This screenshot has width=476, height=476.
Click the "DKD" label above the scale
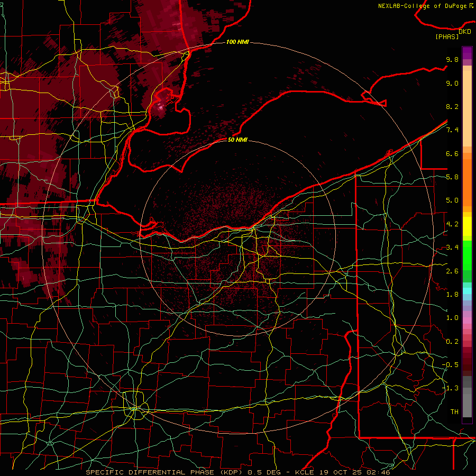click(x=465, y=32)
